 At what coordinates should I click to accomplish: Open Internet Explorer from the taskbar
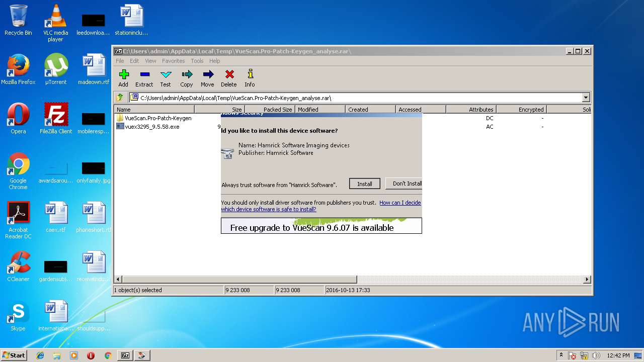click(40, 355)
